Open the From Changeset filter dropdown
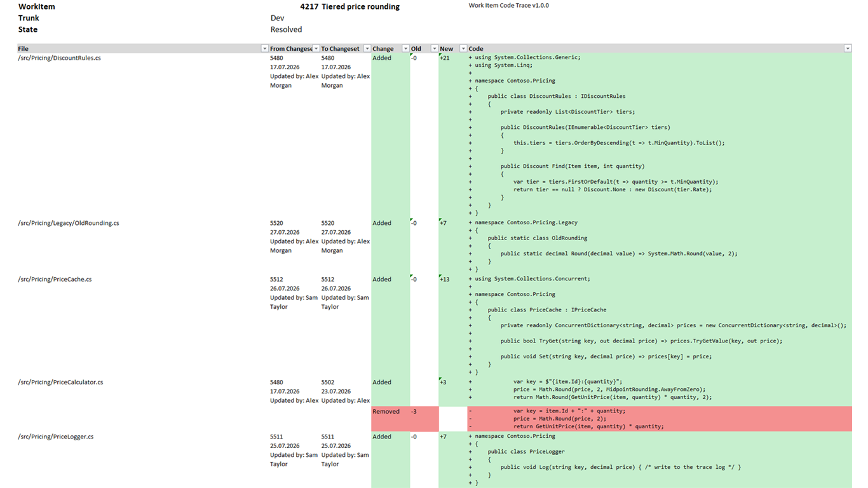 point(316,49)
